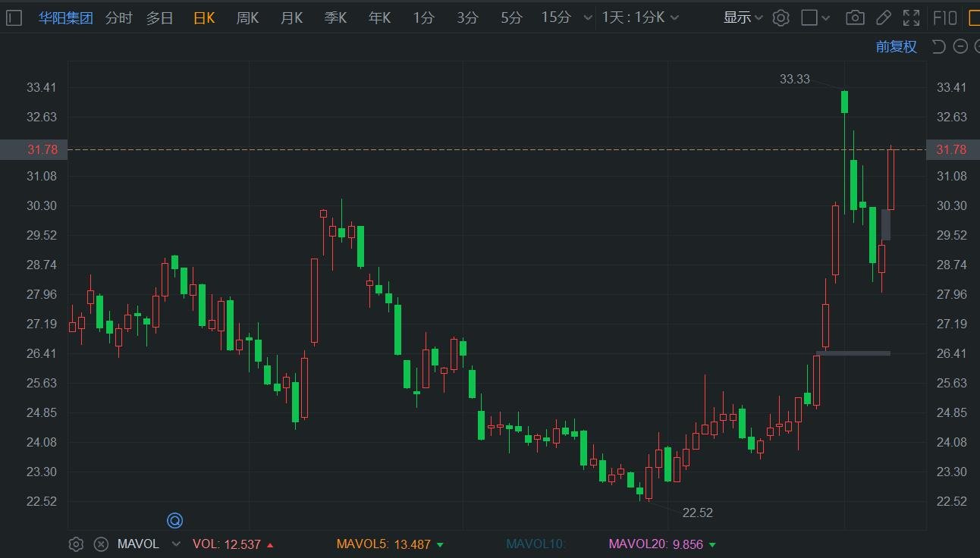Zoom out chart with minus circle icon
The width and height of the screenshot is (980, 558).
coord(960,47)
